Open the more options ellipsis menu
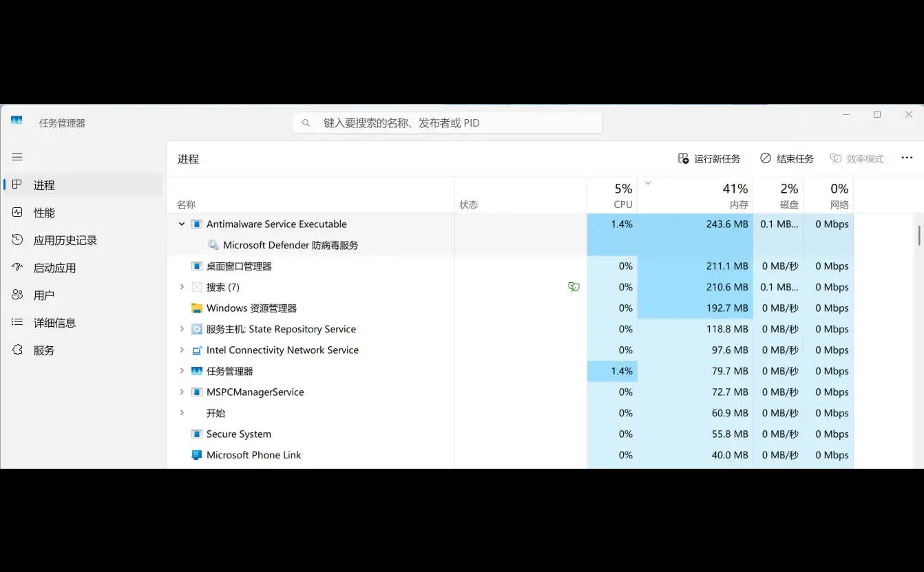This screenshot has width=924, height=572. coord(907,158)
